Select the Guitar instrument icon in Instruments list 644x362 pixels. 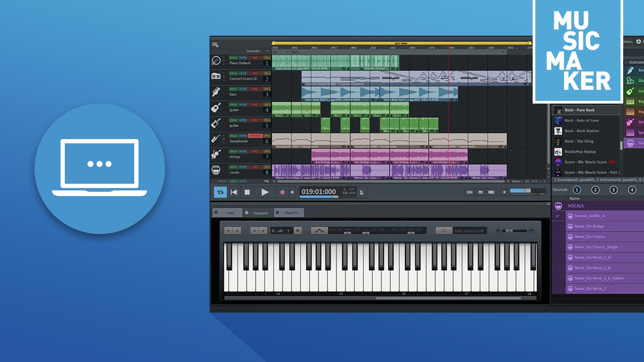tap(631, 91)
